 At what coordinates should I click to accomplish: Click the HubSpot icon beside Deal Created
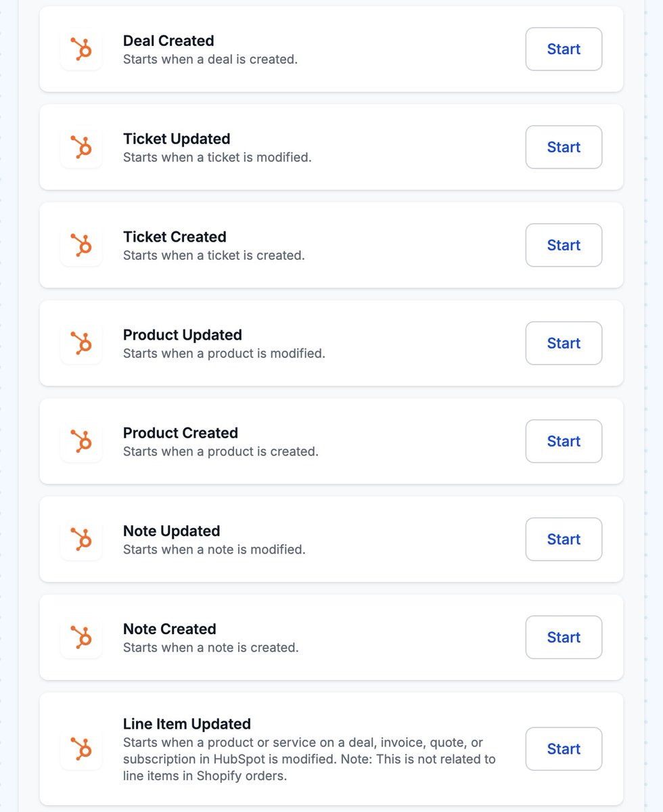point(81,49)
